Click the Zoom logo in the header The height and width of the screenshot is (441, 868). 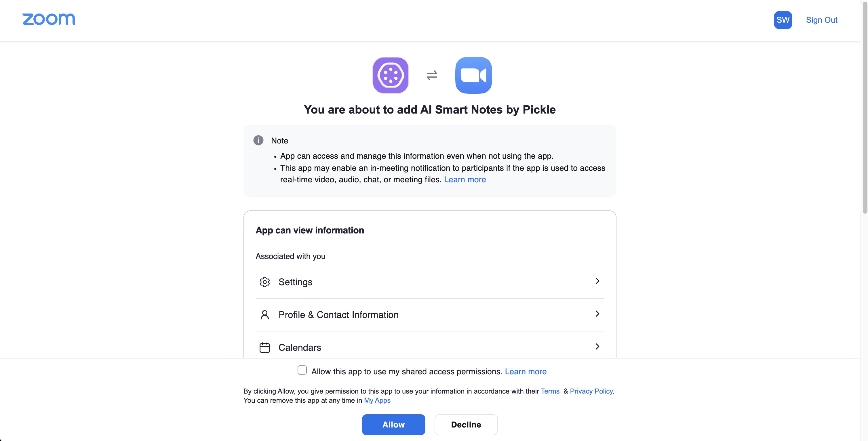tap(49, 19)
